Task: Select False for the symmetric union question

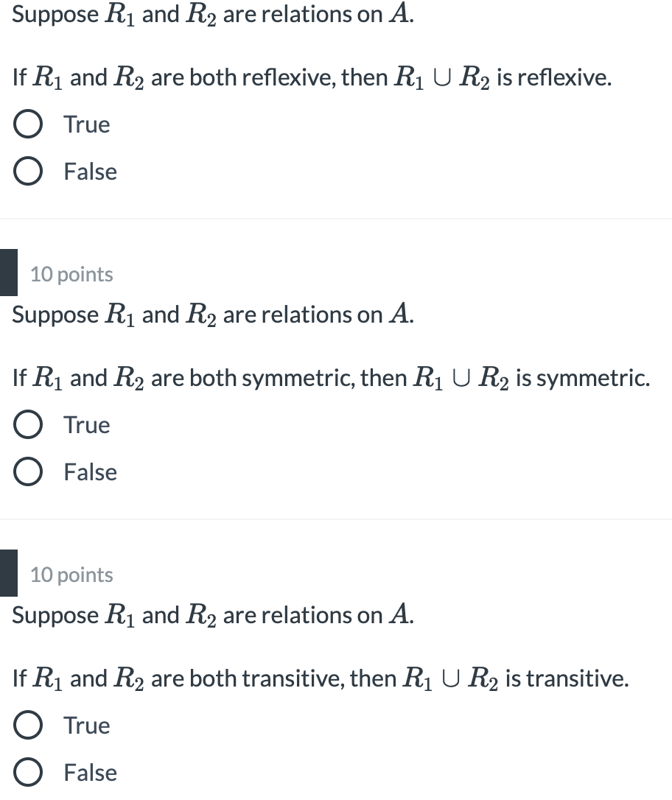Action: point(27,471)
